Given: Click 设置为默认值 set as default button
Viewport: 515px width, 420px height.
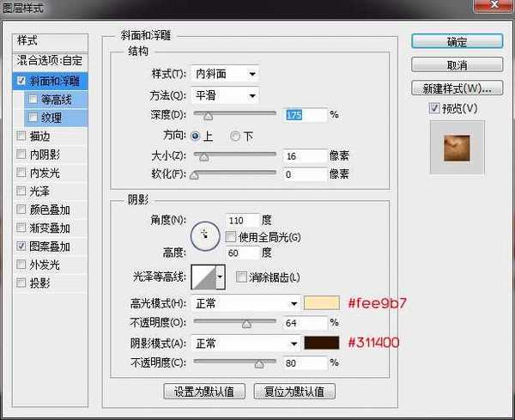Looking at the screenshot, I should pos(205,391).
